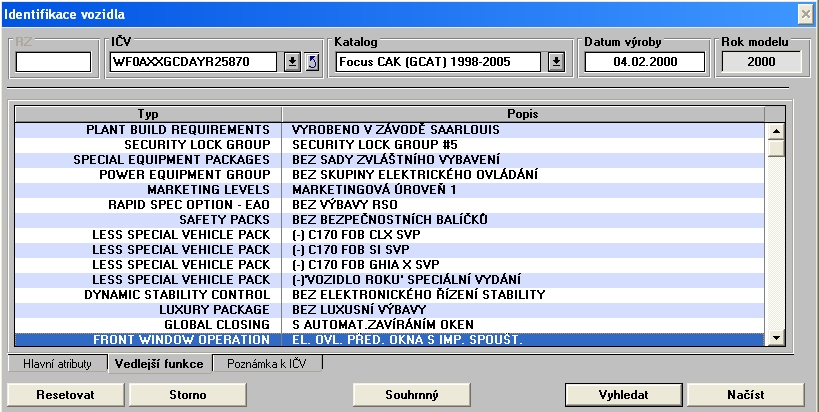This screenshot has height=412, width=819.
Task: Click the scrollbar down arrow in the list
Action: click(774, 340)
